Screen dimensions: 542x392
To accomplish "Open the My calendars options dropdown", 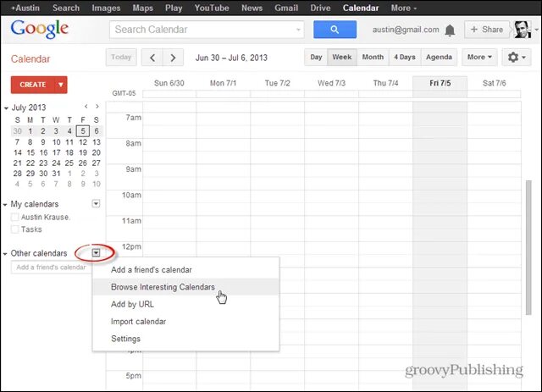I will 96,203.
